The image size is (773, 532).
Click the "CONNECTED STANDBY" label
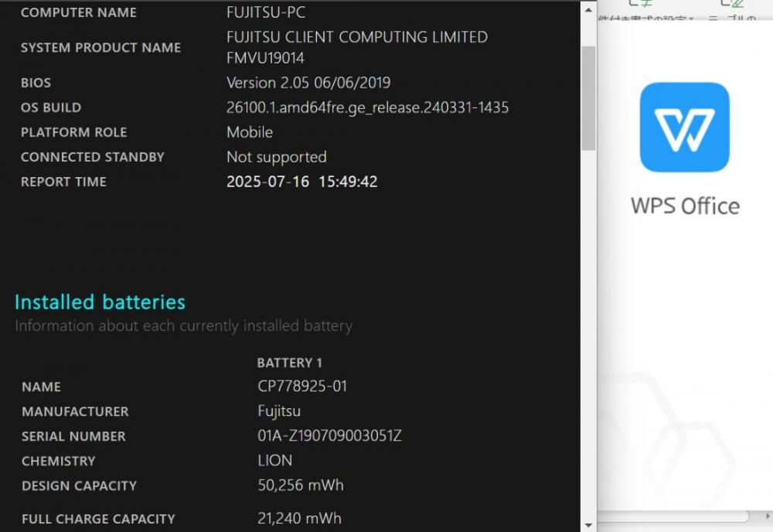pos(93,157)
